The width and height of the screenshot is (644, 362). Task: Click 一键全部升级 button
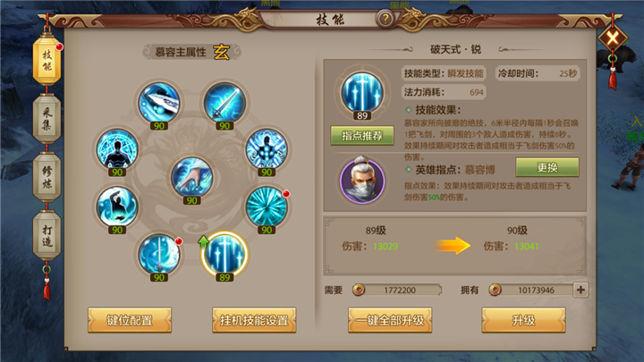point(390,320)
